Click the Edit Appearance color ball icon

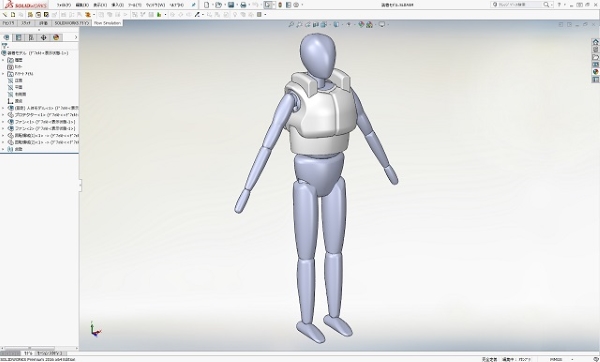click(x=361, y=24)
